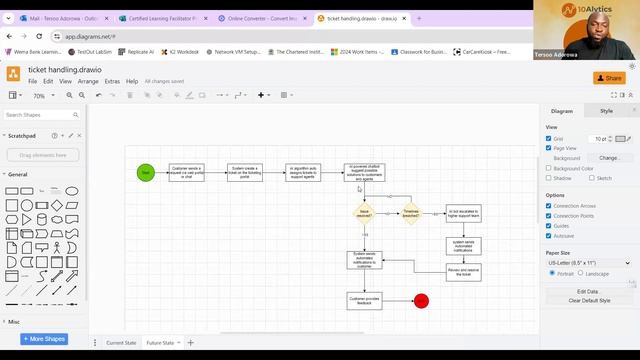Viewport: 640px width, 360px height.
Task: Select the diamond shape in General
Action: 57,205
